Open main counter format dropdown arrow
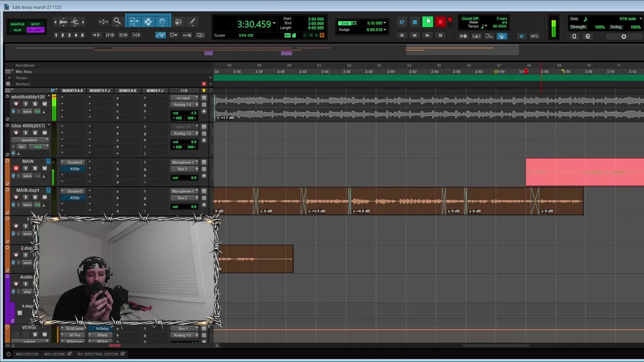The image size is (644, 362). coord(274,24)
